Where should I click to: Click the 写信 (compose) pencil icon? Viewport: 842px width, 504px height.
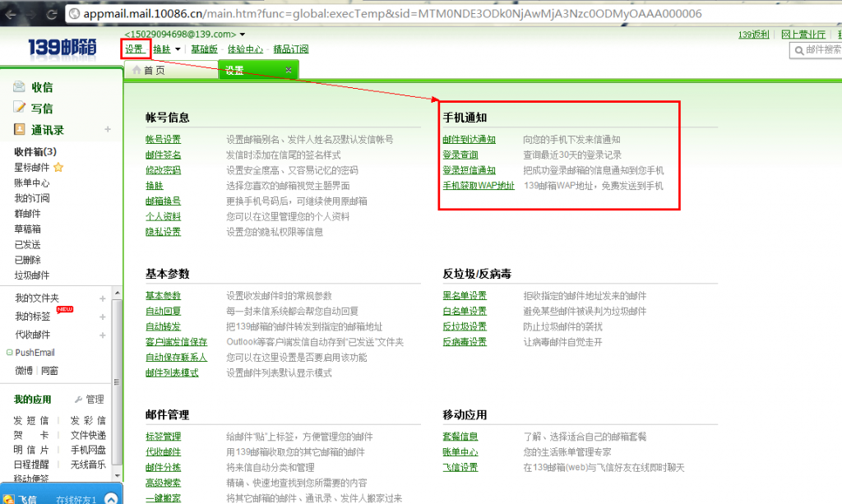(18, 107)
